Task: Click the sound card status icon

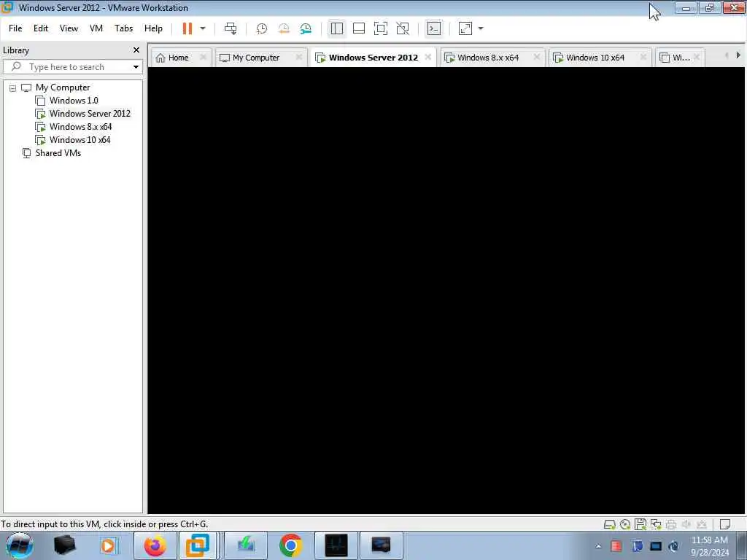Action: click(x=686, y=525)
